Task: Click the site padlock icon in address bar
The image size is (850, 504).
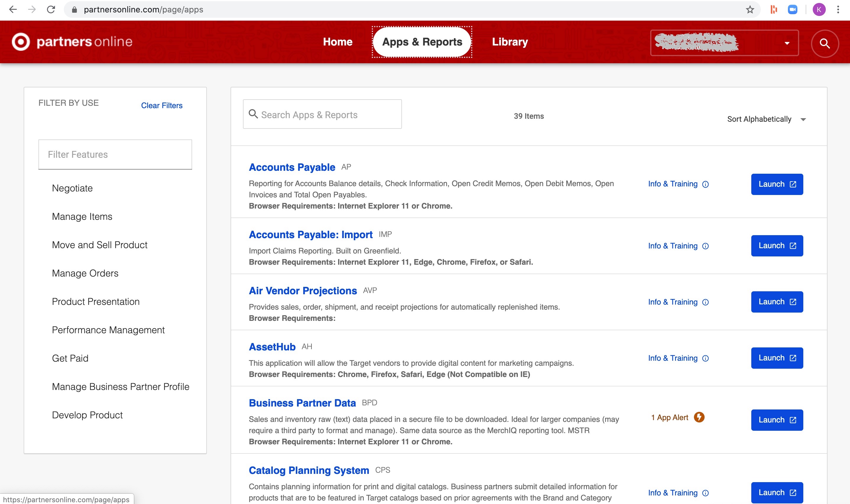Action: [x=74, y=9]
